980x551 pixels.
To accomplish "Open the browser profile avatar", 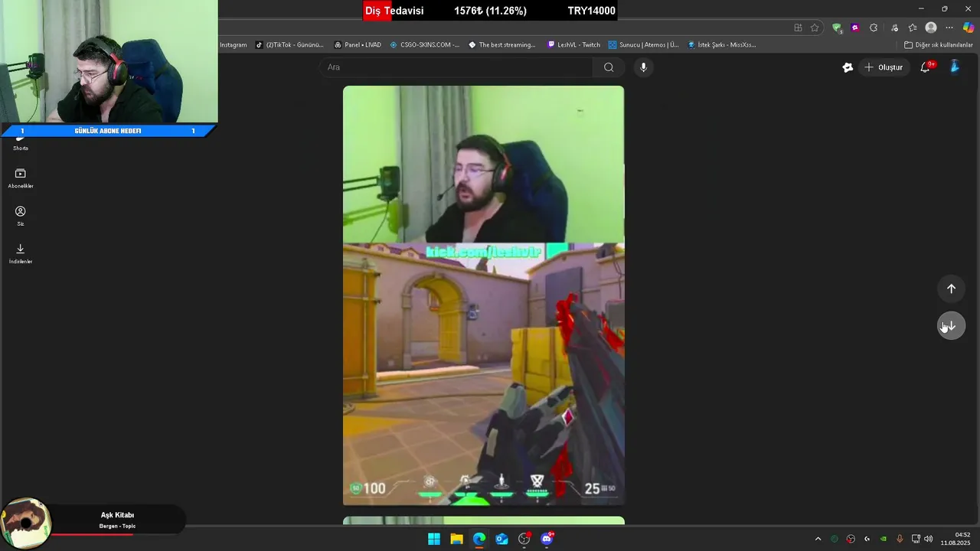I will click(x=931, y=28).
